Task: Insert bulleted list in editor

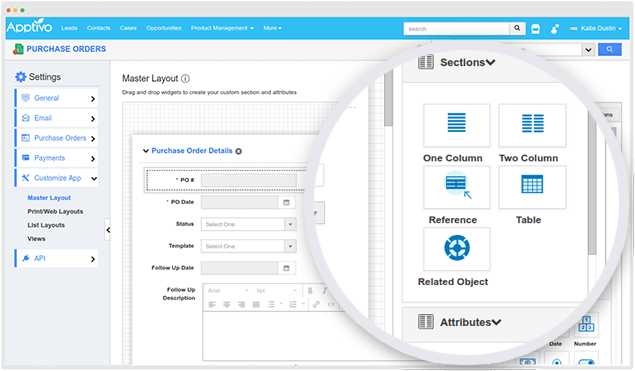Action: (x=271, y=305)
